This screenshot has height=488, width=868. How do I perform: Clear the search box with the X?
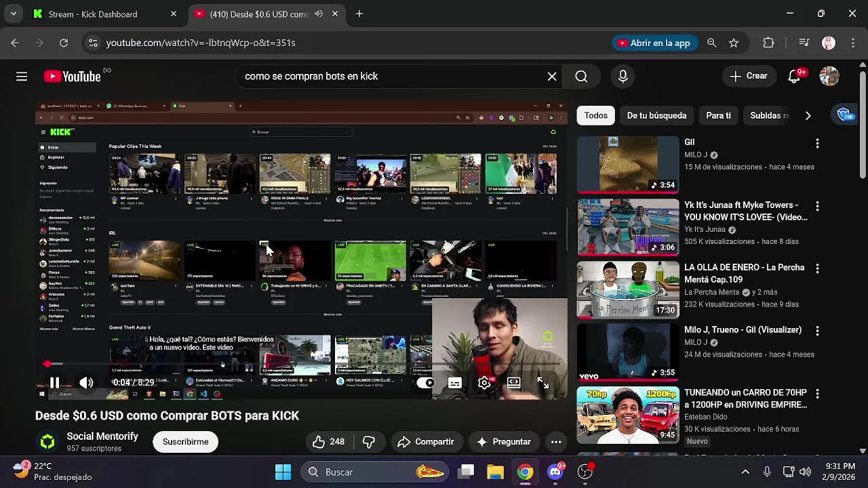point(552,77)
